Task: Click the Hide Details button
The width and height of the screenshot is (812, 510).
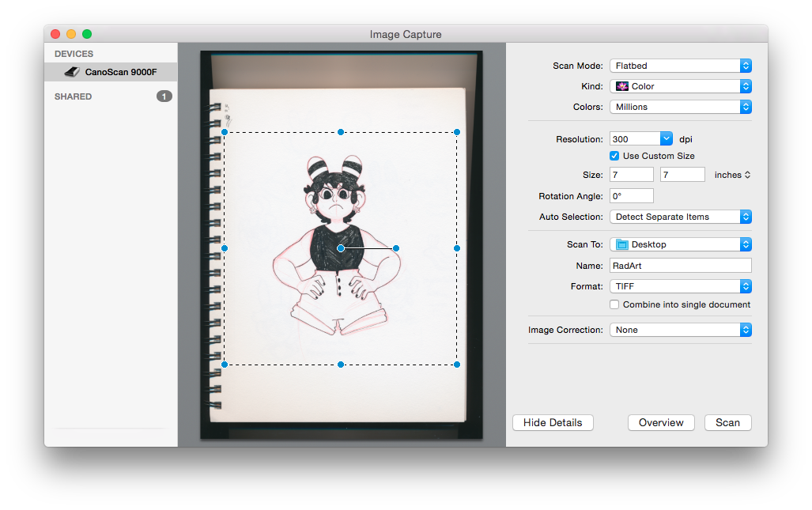Action: (553, 422)
